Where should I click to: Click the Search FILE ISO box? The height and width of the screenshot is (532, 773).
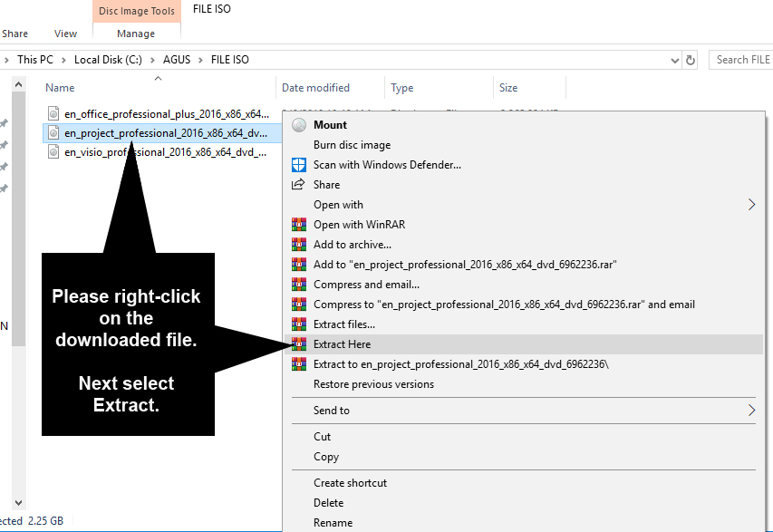tap(741, 60)
